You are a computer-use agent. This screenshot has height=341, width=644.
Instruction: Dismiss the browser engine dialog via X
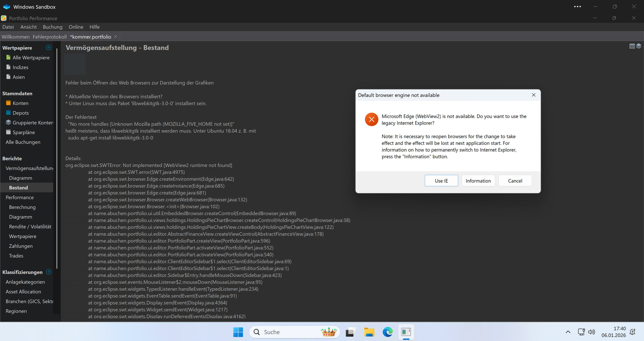533,95
